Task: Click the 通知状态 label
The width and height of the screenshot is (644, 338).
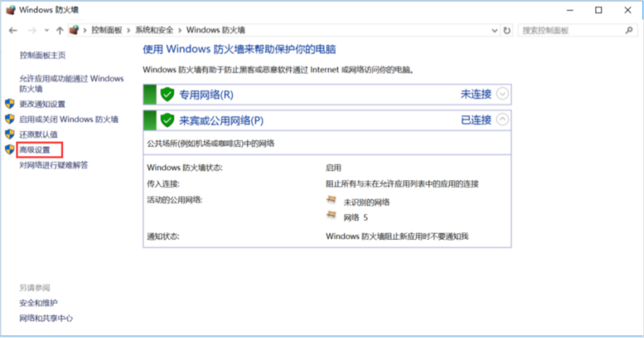Action: (163, 236)
